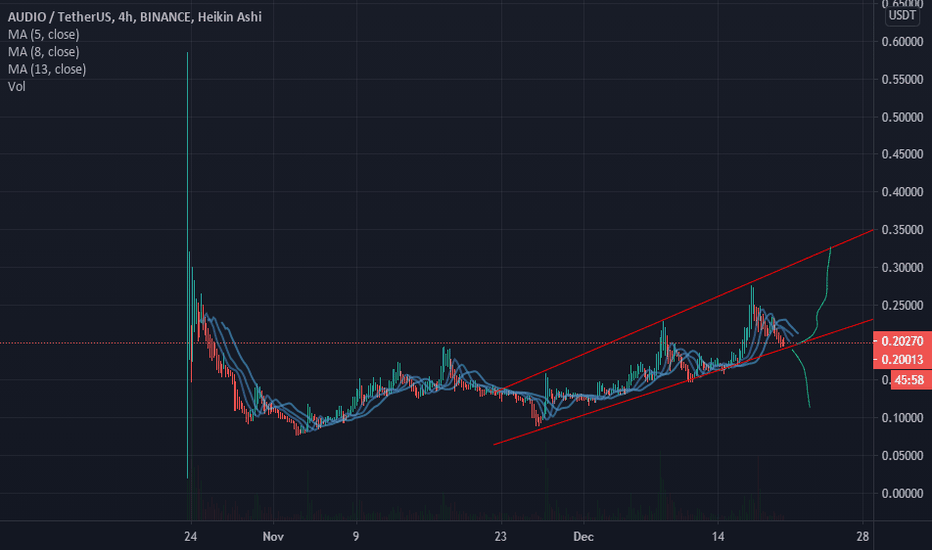932x550 pixels.
Task: Select the MA (5, close) indicator label
Action: coord(43,34)
